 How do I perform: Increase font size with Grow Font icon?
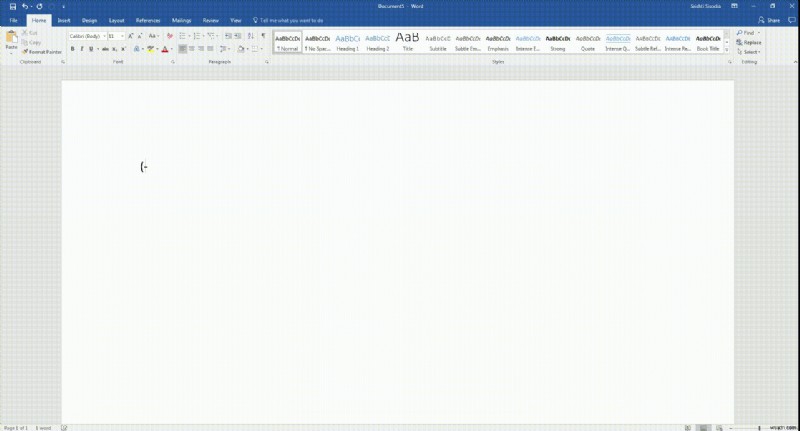(131, 36)
